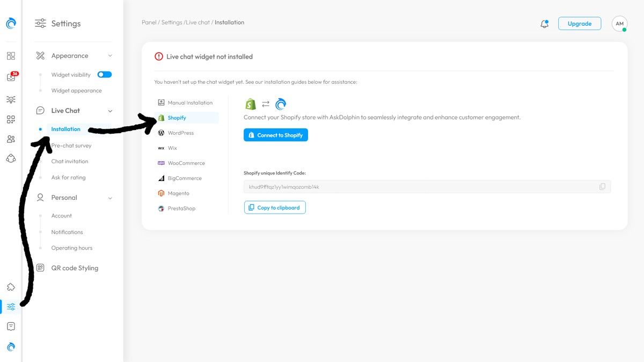Image resolution: width=644 pixels, height=362 pixels.
Task: Select Manual Installation guide
Action: pos(186,103)
